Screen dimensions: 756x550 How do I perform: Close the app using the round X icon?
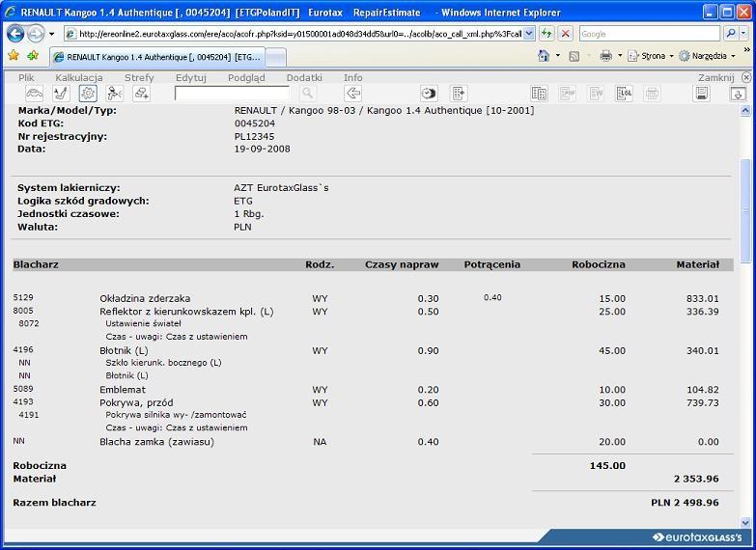(746, 77)
